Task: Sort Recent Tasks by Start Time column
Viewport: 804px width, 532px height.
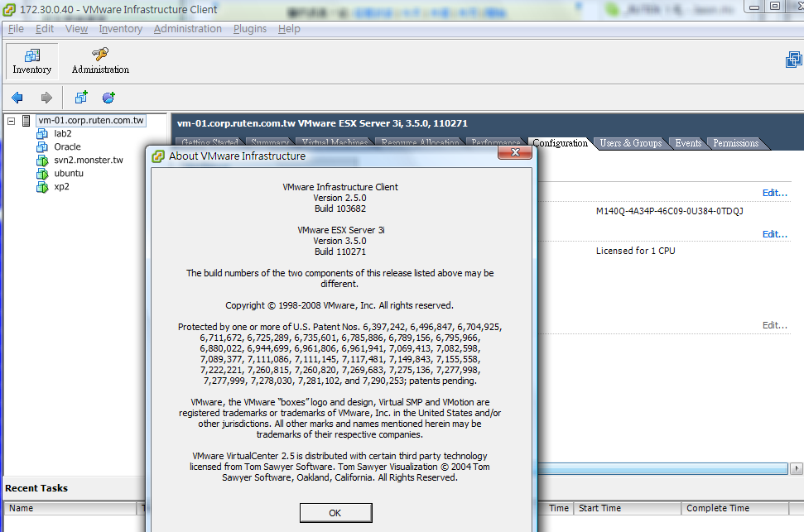Action: [x=627, y=509]
